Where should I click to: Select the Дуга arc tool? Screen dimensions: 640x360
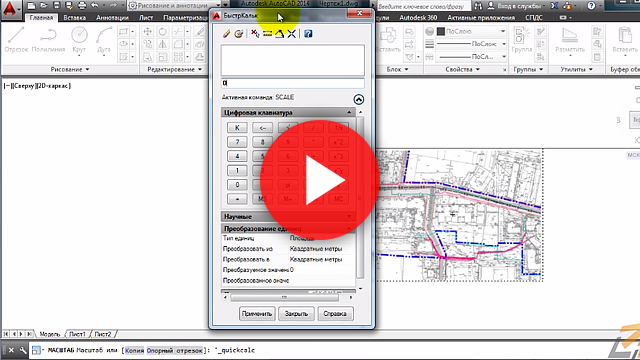[x=104, y=40]
